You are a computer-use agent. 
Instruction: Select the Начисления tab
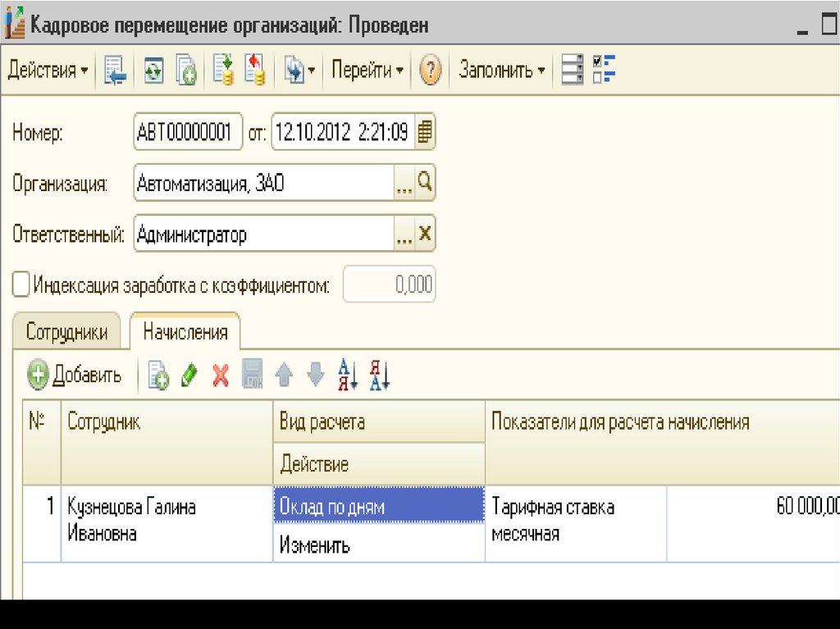point(185,332)
